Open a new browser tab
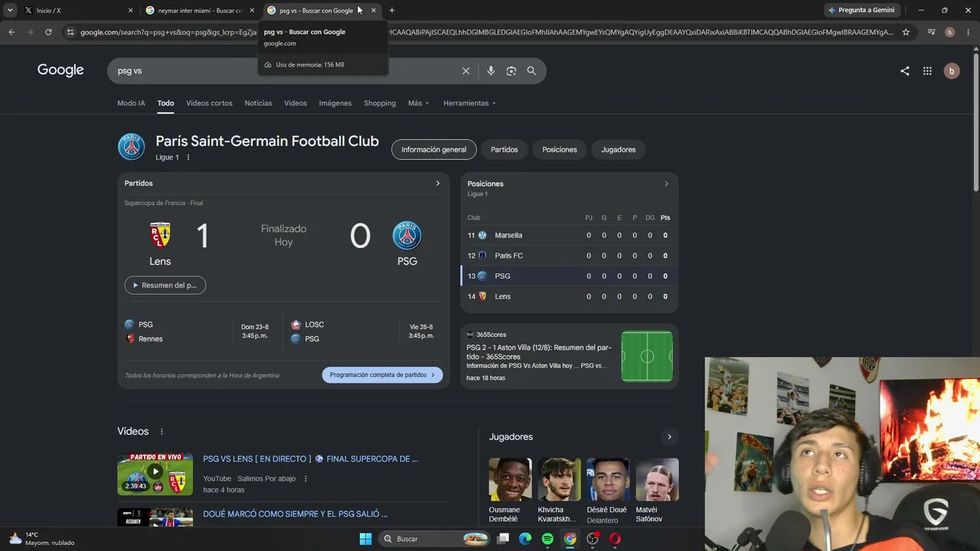 click(x=392, y=11)
